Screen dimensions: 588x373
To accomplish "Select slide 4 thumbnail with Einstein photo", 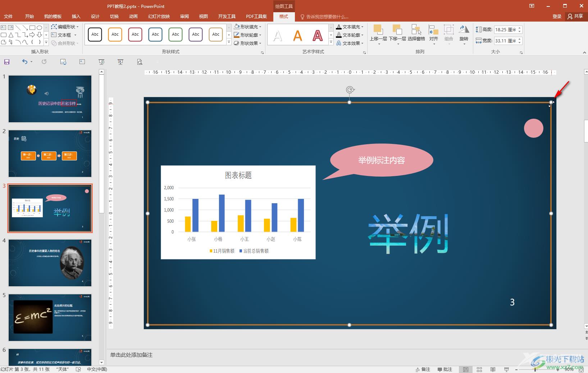I will [x=50, y=263].
